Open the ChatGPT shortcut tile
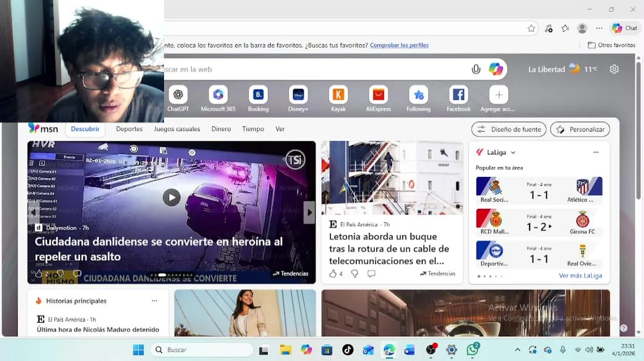 (x=178, y=99)
